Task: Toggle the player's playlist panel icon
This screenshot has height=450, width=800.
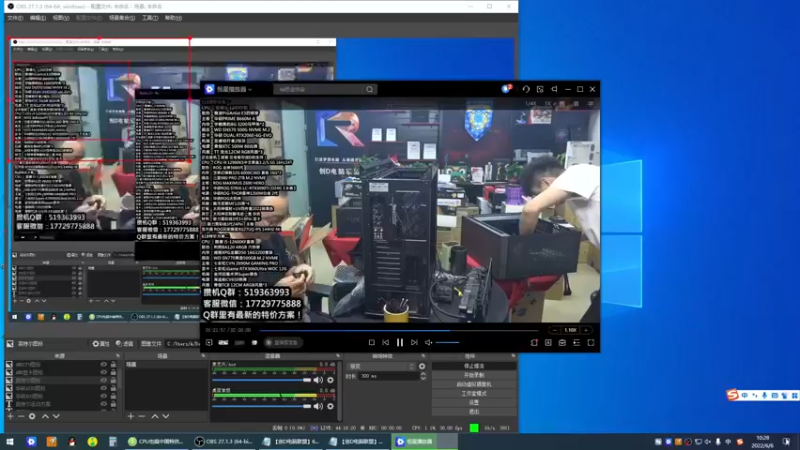Action: (x=577, y=343)
